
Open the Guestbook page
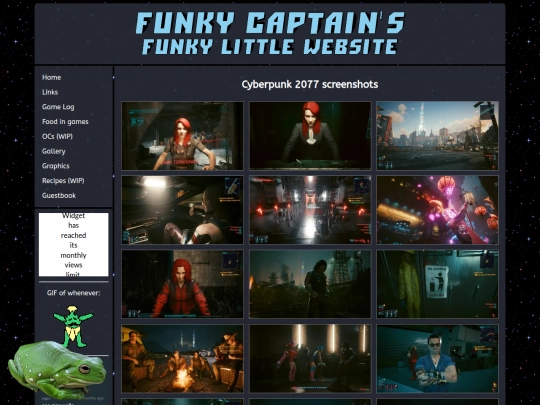click(x=59, y=196)
